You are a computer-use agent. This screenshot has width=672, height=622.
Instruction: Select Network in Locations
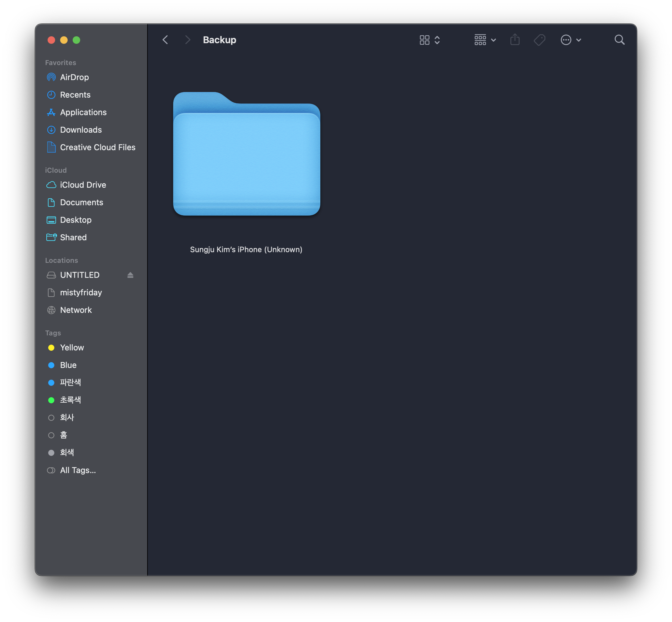tap(76, 310)
